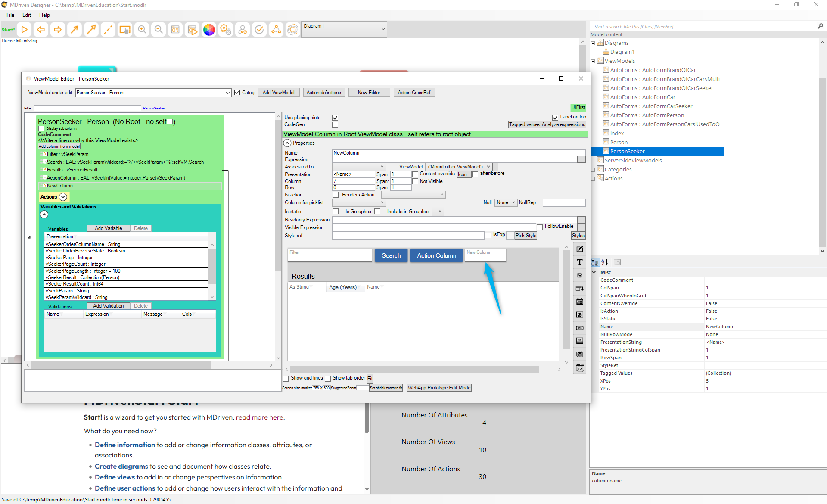827x504 pixels.
Task: Click the zoom out magnifier toolbar icon
Action: coord(159,30)
